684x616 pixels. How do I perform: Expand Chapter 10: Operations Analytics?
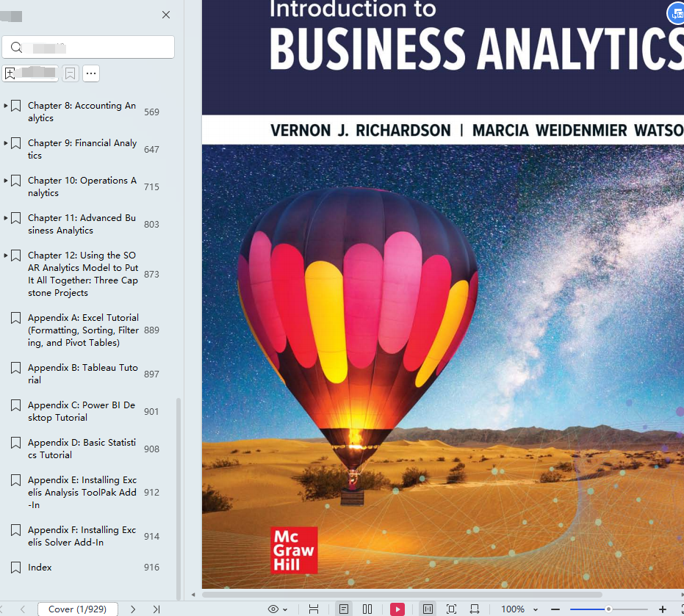[x=6, y=181]
